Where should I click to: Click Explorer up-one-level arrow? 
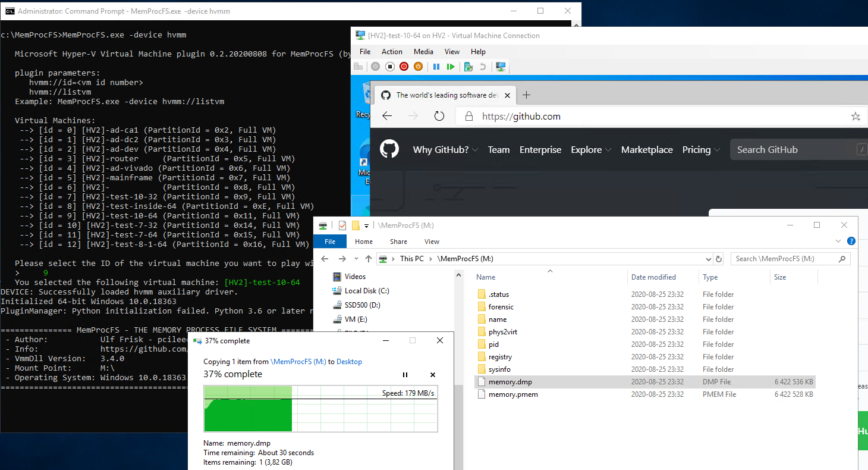click(x=369, y=259)
